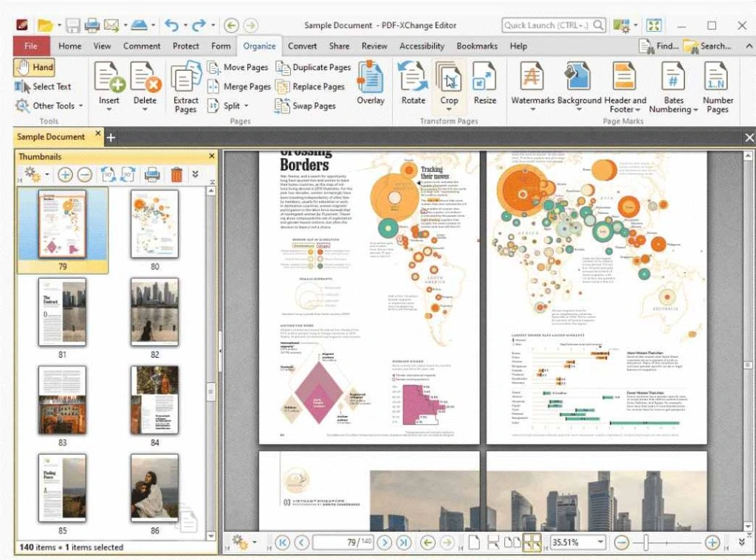
Task: Click the Resize pages icon
Action: coord(484,76)
